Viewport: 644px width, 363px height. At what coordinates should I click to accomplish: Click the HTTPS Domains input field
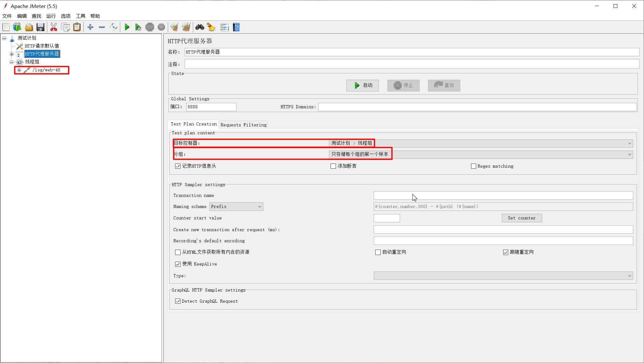(x=477, y=107)
